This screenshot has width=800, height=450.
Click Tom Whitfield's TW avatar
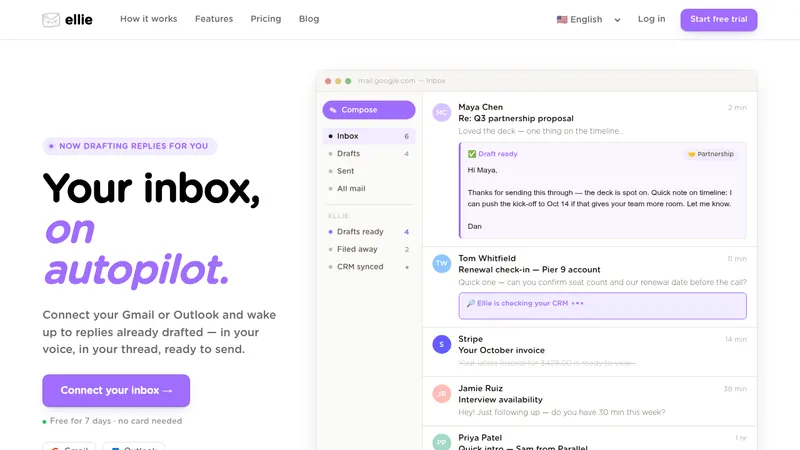tap(441, 263)
